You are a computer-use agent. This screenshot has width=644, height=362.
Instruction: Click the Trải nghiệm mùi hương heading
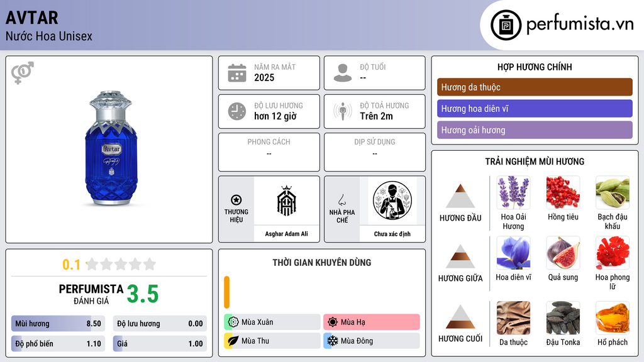535,162
